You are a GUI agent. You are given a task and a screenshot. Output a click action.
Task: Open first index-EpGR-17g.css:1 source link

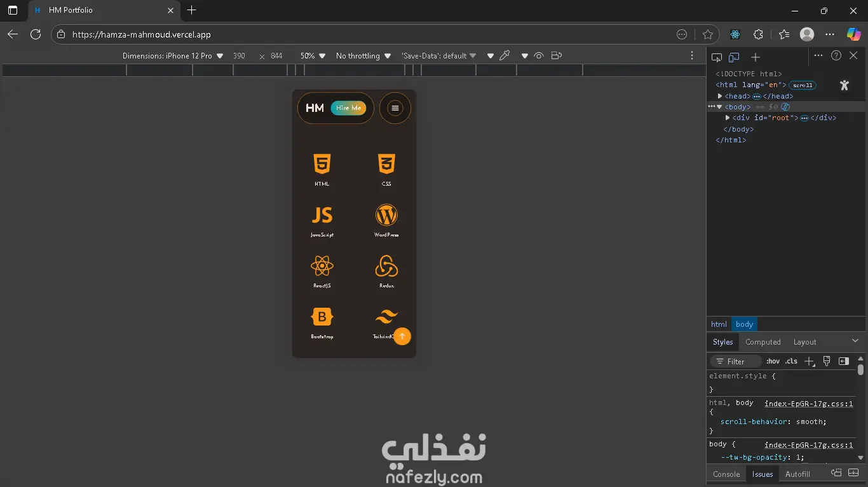click(x=808, y=404)
